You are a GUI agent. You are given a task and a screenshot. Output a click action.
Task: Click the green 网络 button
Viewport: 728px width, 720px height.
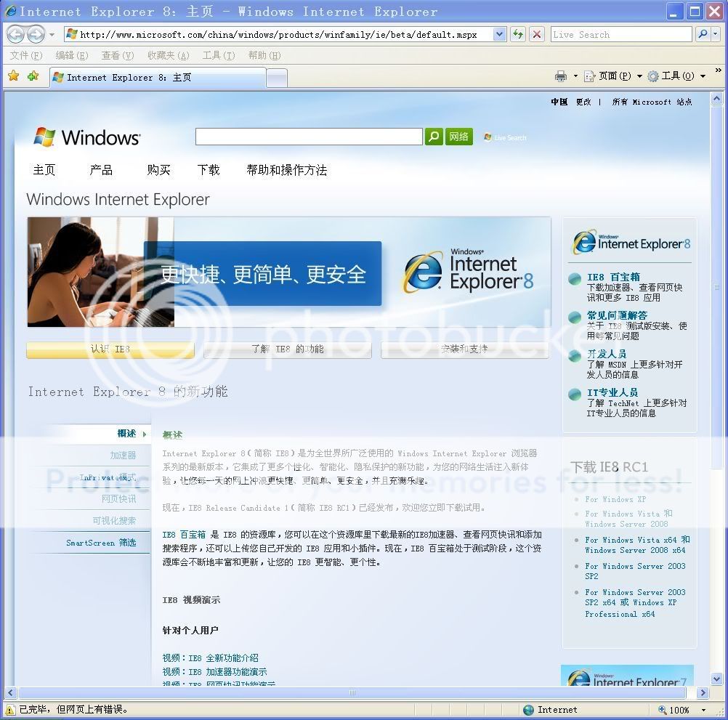pyautogui.click(x=458, y=137)
